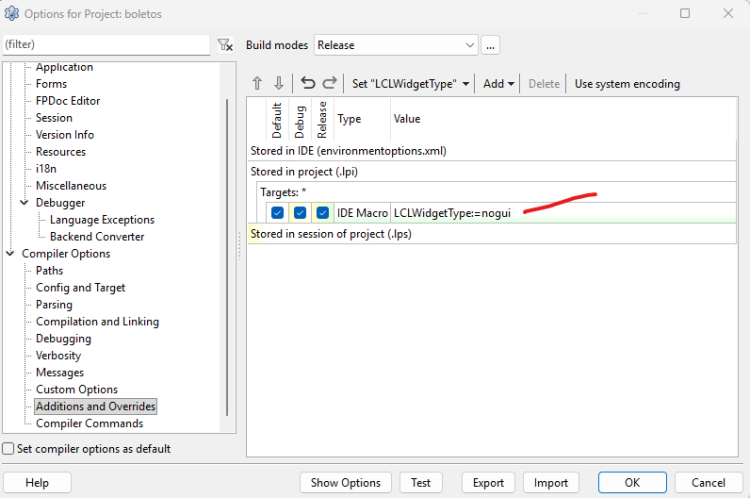This screenshot has width=750, height=498.
Task: Open the Build modes dropdown
Action: [x=396, y=45]
